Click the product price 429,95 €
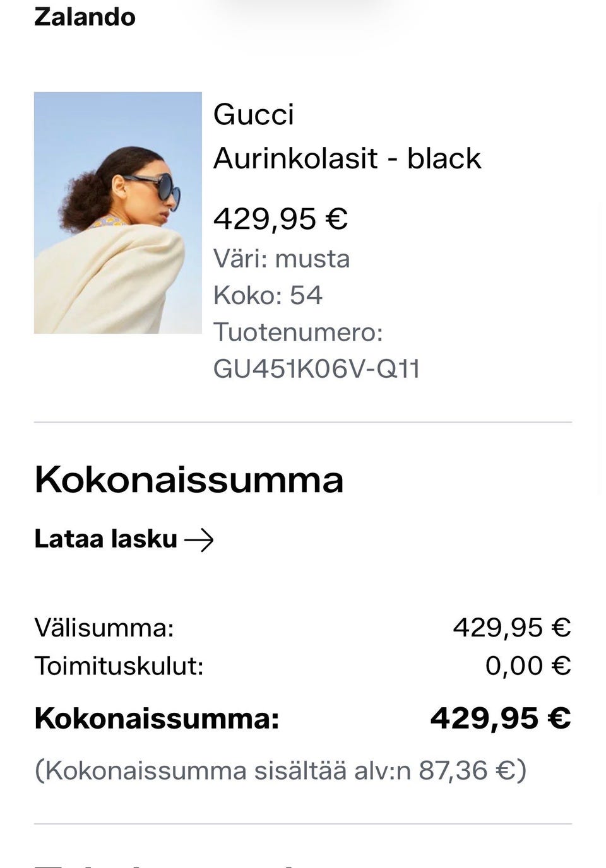Image resolution: width=606 pixels, height=868 pixels. pos(282,218)
